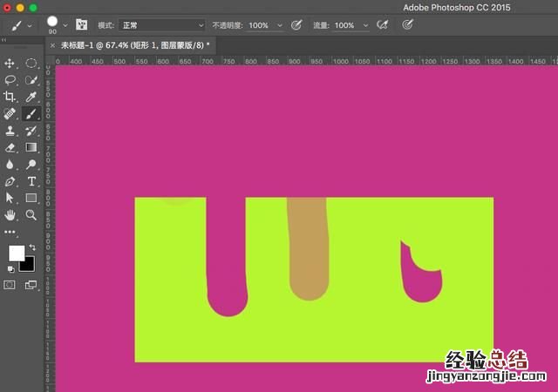The height and width of the screenshot is (392, 558).
Task: Pick the Zoom magnifier tool
Action: pos(31,214)
